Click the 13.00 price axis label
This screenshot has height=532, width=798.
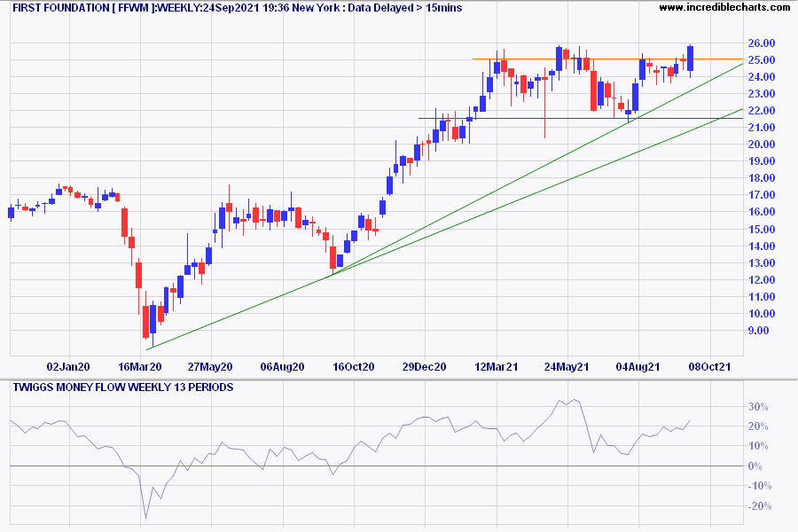pos(762,263)
